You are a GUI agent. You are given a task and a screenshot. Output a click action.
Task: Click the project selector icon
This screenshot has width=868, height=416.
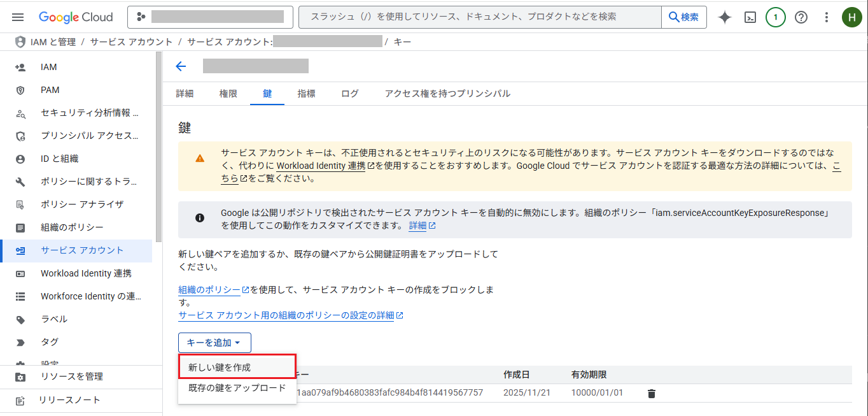[x=140, y=17]
